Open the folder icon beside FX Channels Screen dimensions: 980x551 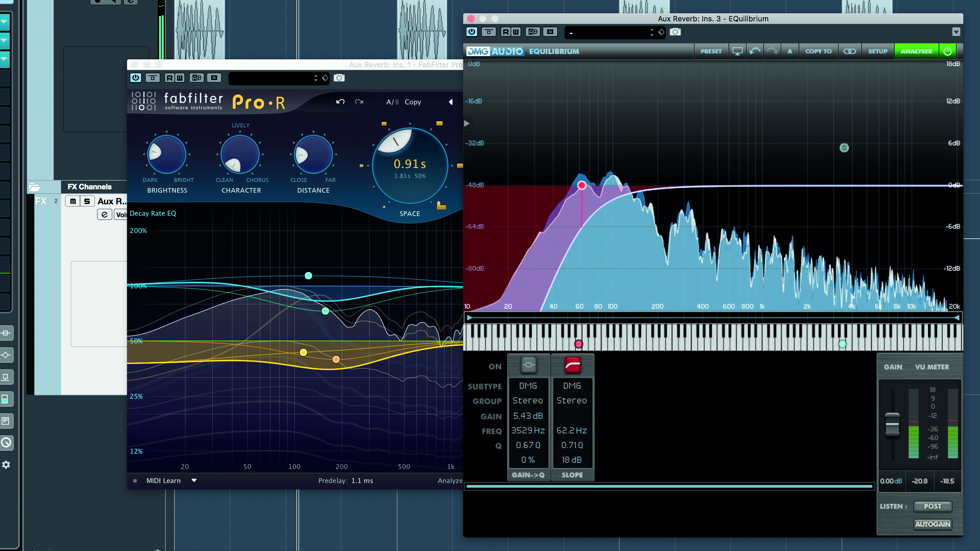(35, 187)
